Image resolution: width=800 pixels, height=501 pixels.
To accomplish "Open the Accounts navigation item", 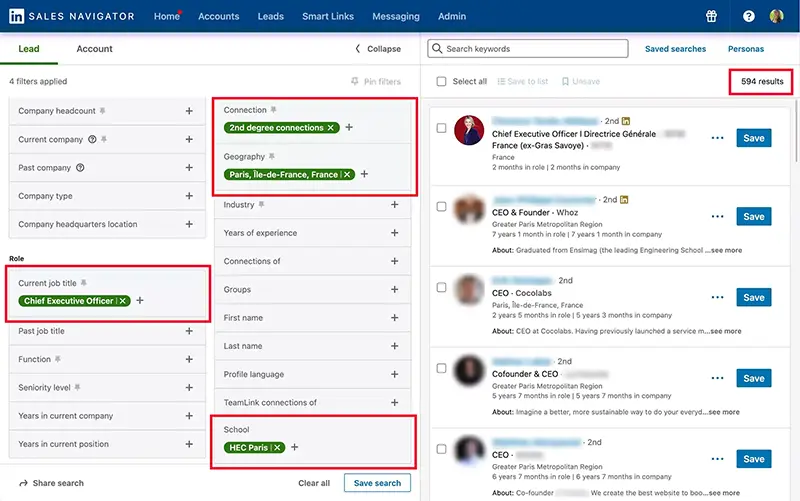I will point(218,16).
